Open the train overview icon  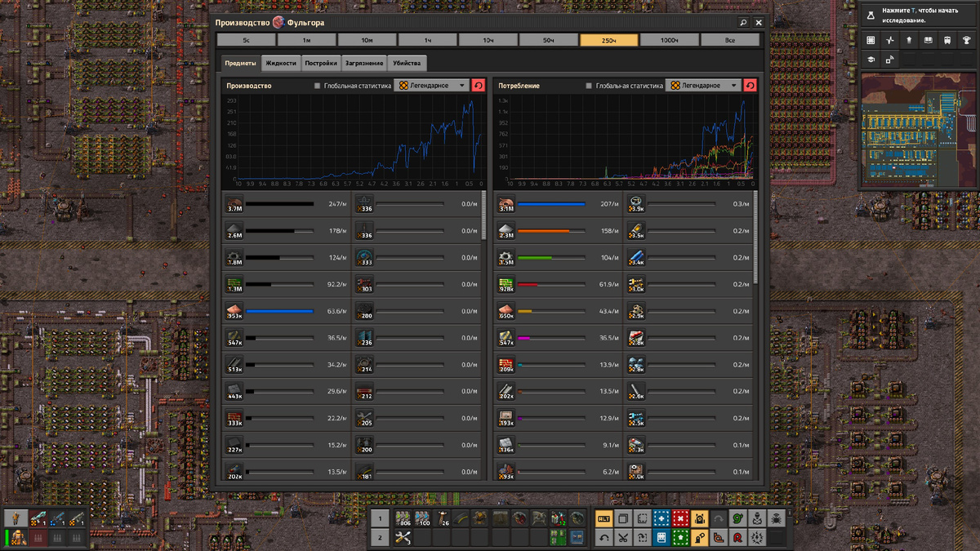click(947, 40)
